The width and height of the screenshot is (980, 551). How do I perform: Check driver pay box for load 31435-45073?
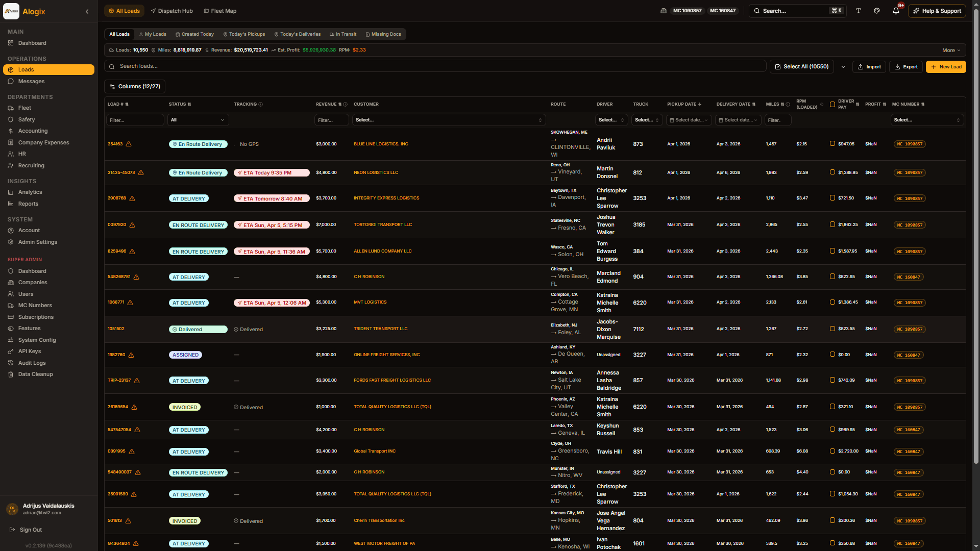832,172
